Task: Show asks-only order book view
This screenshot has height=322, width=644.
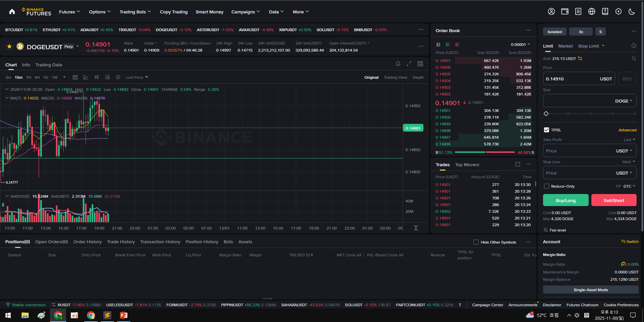Action: coord(457,45)
